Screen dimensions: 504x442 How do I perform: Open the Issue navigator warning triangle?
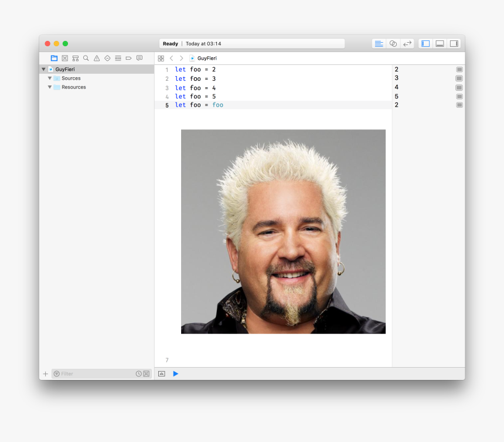point(97,58)
